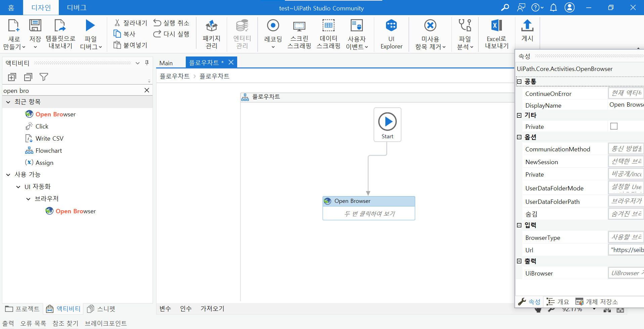This screenshot has height=329, width=644.
Task: Click the 잘라내기 cut button
Action: pyautogui.click(x=130, y=23)
